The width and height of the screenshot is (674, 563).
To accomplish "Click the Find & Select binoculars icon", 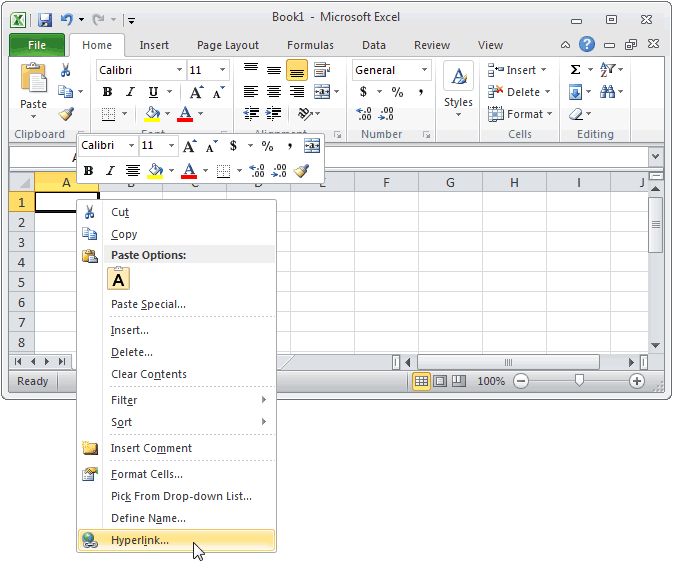I will [607, 92].
